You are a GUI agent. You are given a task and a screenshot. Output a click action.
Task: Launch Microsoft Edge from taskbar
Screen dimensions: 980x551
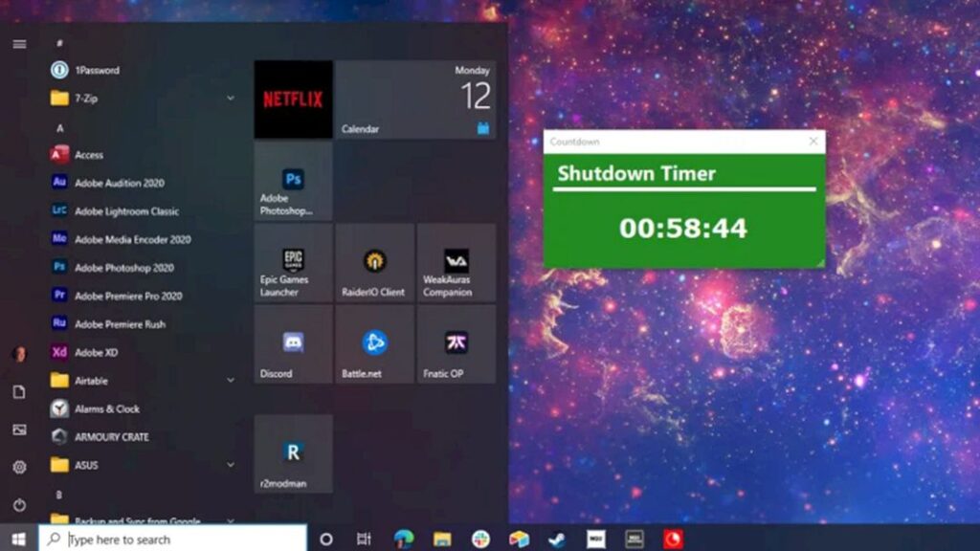point(403,540)
